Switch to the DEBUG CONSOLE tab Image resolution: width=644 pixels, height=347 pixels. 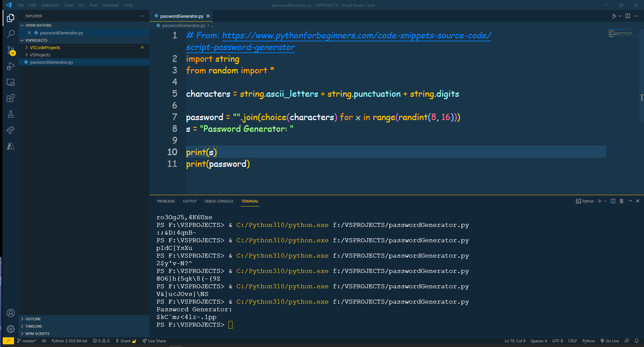pyautogui.click(x=219, y=201)
